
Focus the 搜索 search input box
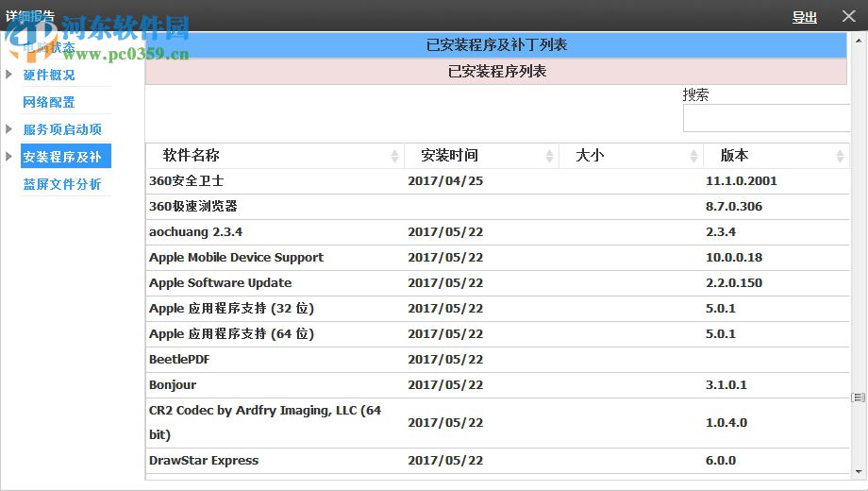pos(766,118)
